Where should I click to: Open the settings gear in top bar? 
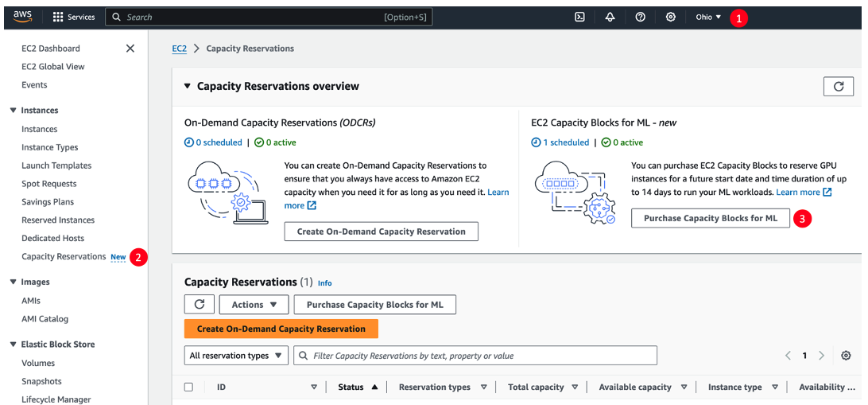click(670, 18)
